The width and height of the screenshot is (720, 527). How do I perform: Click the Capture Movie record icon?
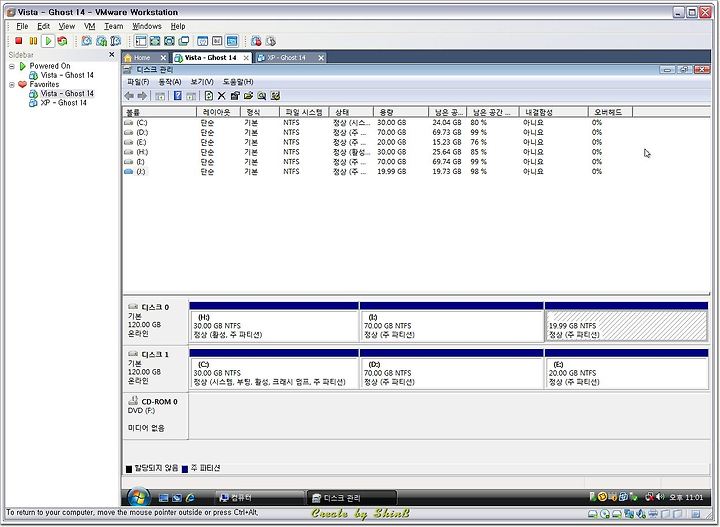coord(256,41)
